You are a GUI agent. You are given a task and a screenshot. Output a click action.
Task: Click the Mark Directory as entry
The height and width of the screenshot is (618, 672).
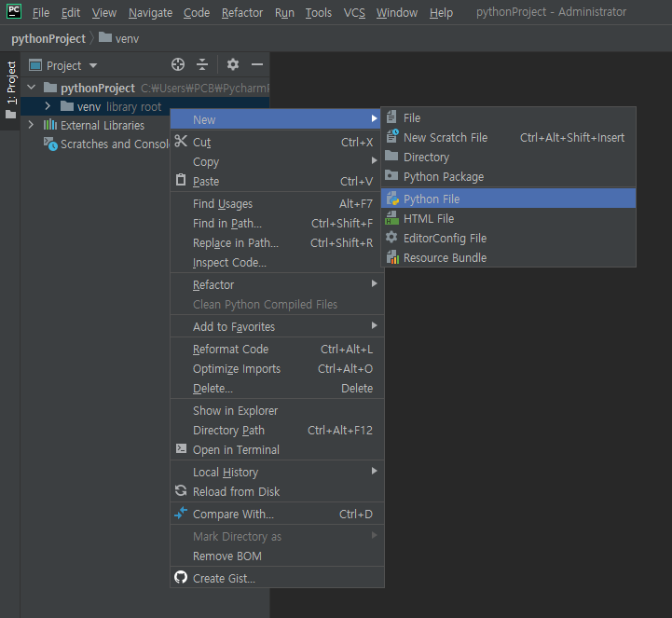[277, 536]
